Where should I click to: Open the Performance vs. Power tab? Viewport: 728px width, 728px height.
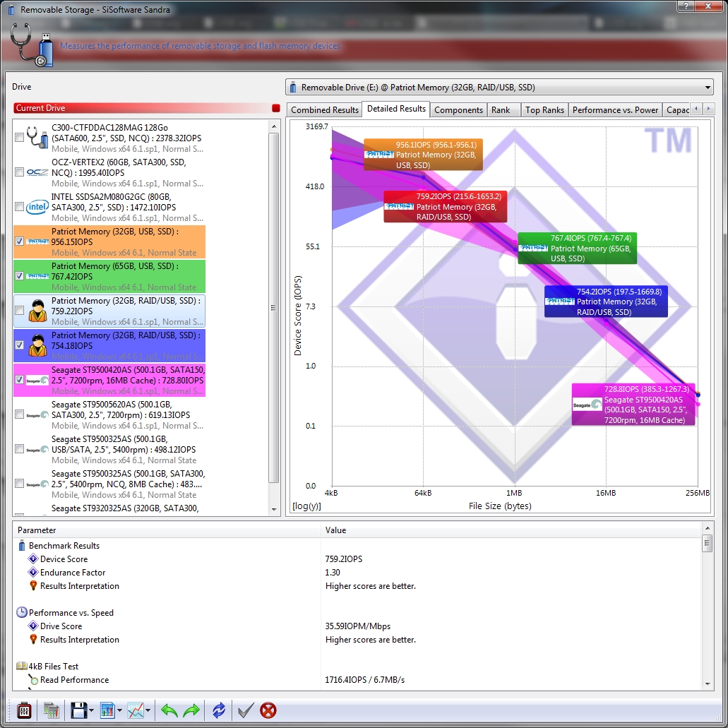[615, 110]
